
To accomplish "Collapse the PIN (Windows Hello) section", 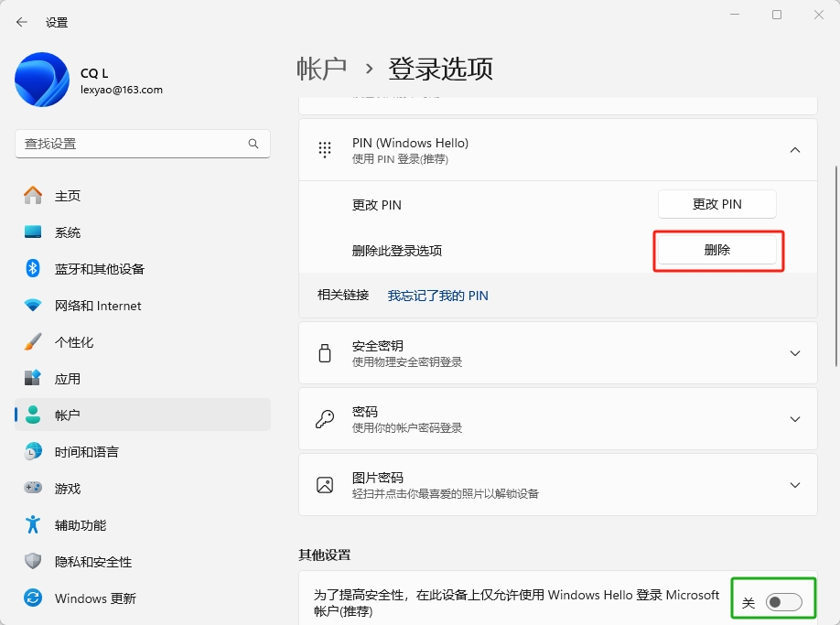I will (x=794, y=149).
